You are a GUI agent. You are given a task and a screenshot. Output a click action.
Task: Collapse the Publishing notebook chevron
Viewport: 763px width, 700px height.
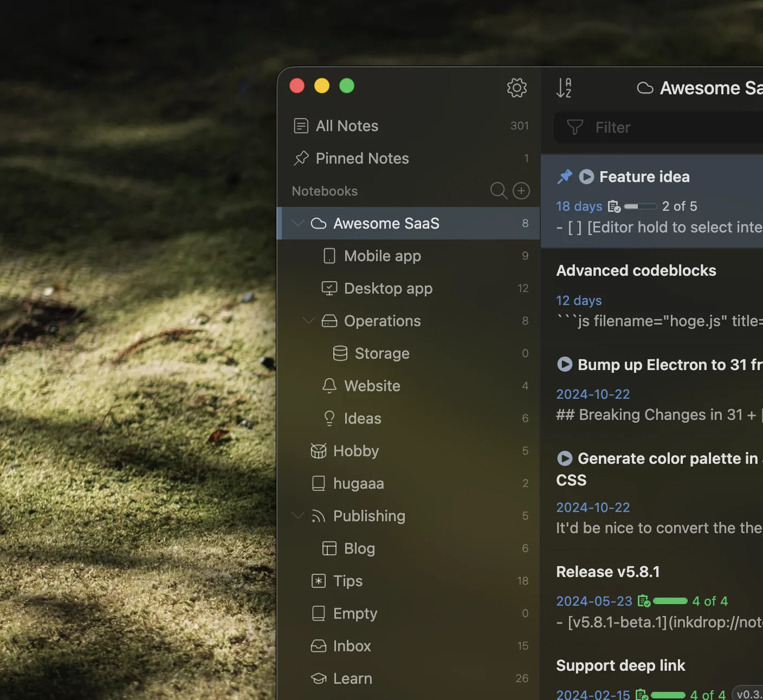coord(298,515)
